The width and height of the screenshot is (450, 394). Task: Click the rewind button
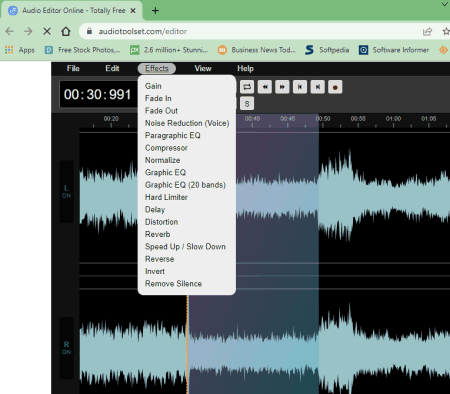click(x=265, y=87)
